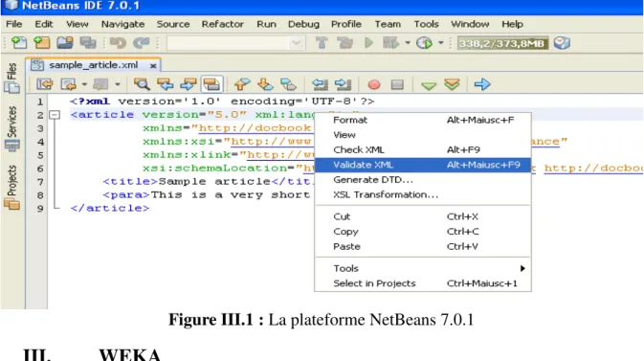Open the Profile Project dropdown arrow

pos(441,43)
